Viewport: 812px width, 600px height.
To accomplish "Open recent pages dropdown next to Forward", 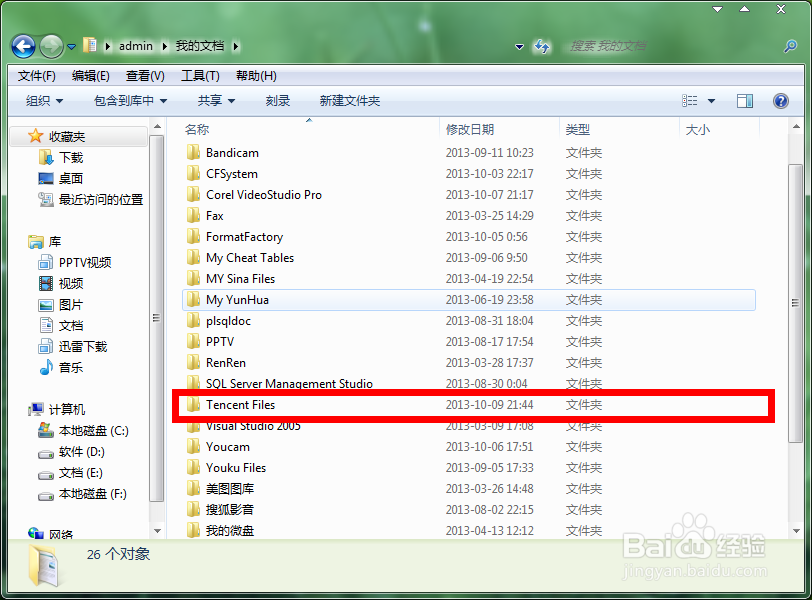I will click(x=71, y=47).
